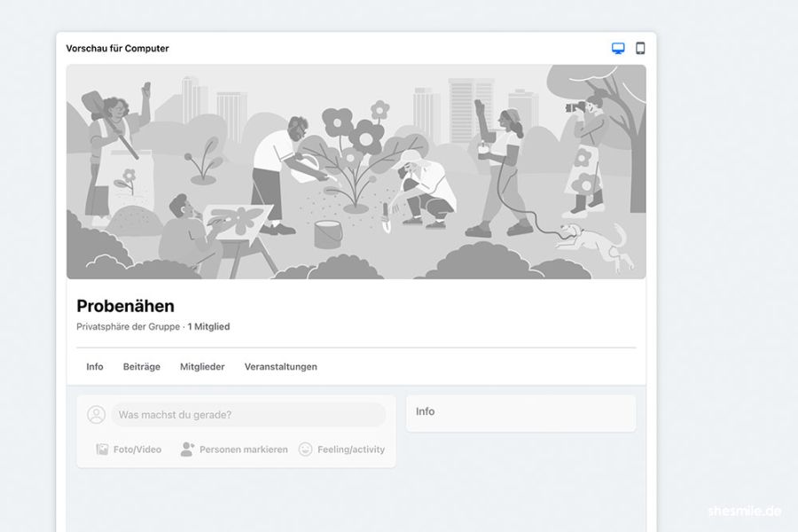Open the Mitglieder tab
The image size is (798, 532).
click(202, 366)
